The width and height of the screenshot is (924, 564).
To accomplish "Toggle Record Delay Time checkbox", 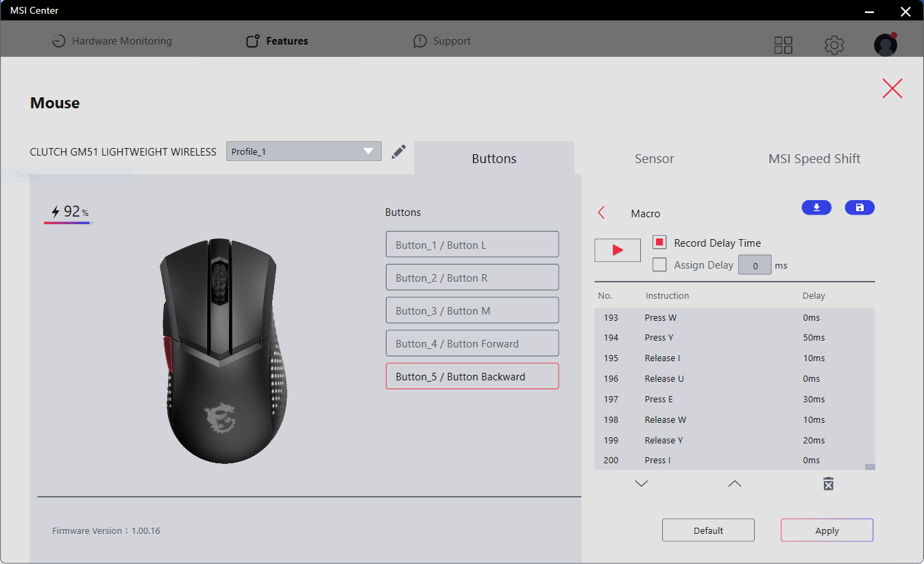I will pyautogui.click(x=659, y=243).
